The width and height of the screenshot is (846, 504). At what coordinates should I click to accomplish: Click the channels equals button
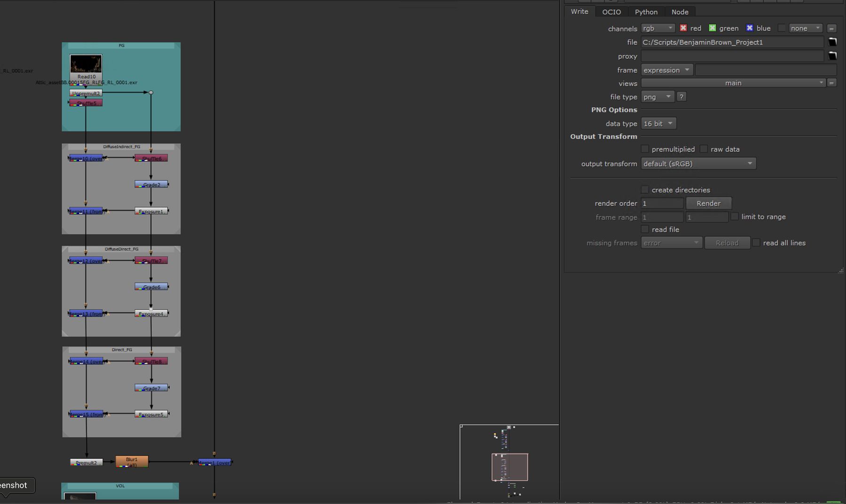pyautogui.click(x=831, y=29)
